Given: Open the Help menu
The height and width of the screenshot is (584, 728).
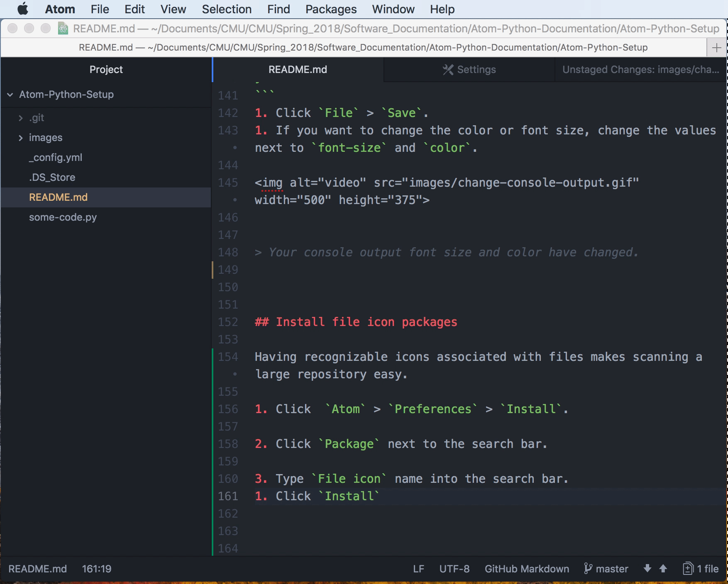Looking at the screenshot, I should point(442,9).
